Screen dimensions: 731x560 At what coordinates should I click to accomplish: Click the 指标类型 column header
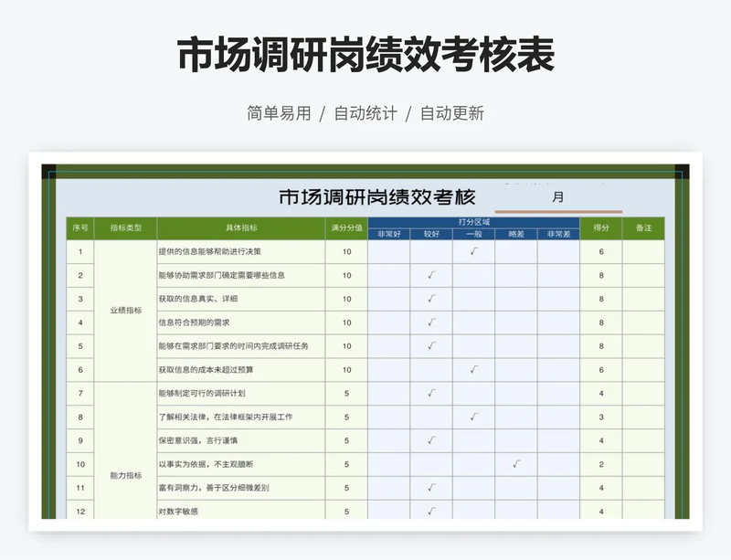(125, 228)
